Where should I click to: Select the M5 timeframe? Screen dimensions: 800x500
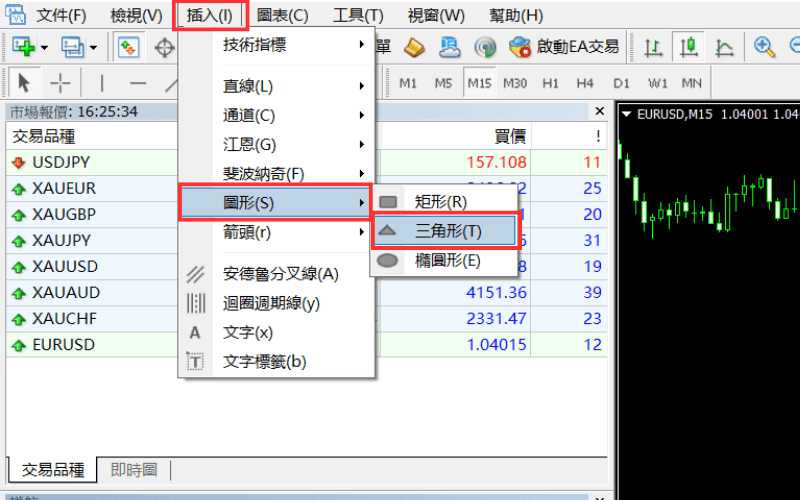(443, 83)
